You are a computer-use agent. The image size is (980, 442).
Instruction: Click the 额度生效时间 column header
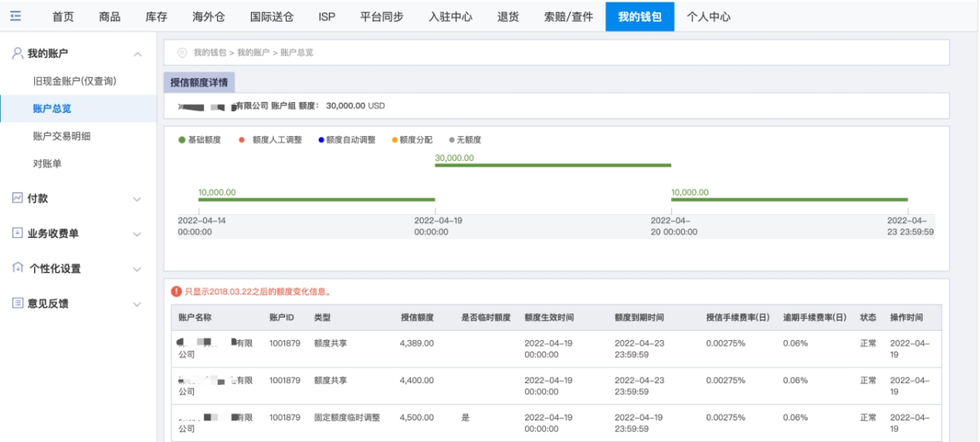(x=549, y=318)
